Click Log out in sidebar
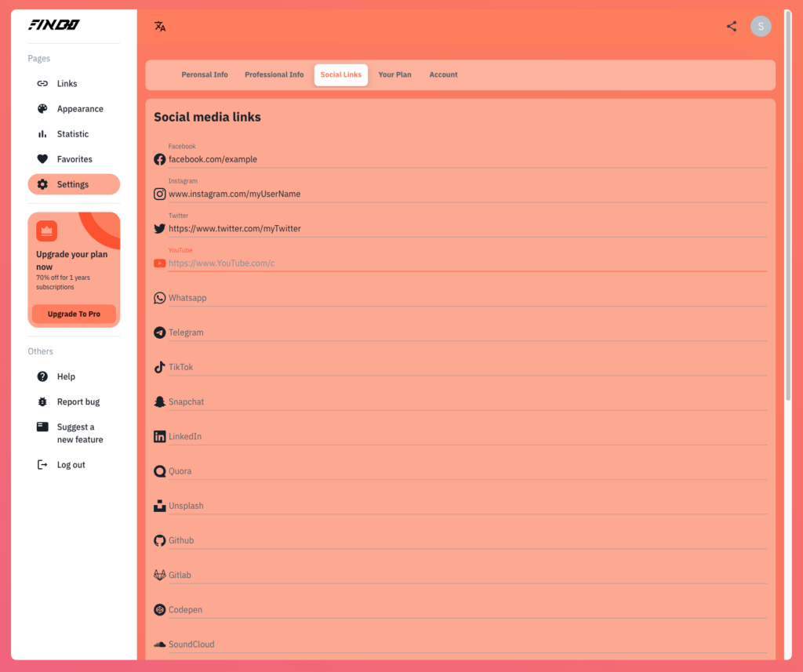This screenshot has width=803, height=672. (x=74, y=464)
